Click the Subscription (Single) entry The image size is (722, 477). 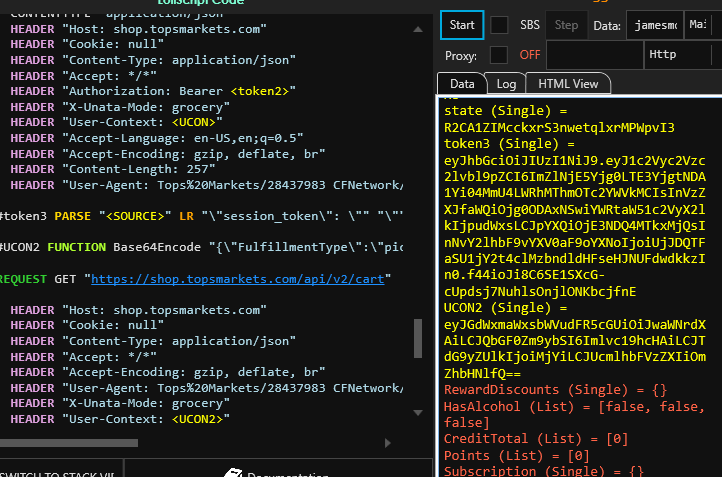click(544, 471)
